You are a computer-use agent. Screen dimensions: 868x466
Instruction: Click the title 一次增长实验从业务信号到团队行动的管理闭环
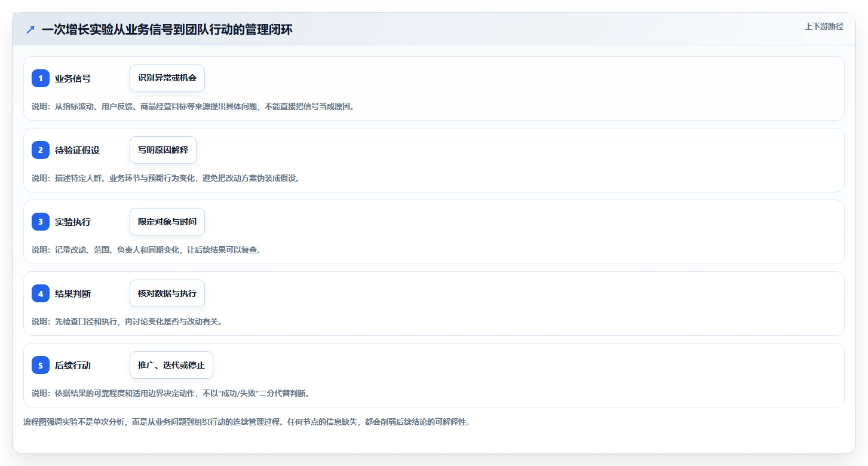[167, 29]
